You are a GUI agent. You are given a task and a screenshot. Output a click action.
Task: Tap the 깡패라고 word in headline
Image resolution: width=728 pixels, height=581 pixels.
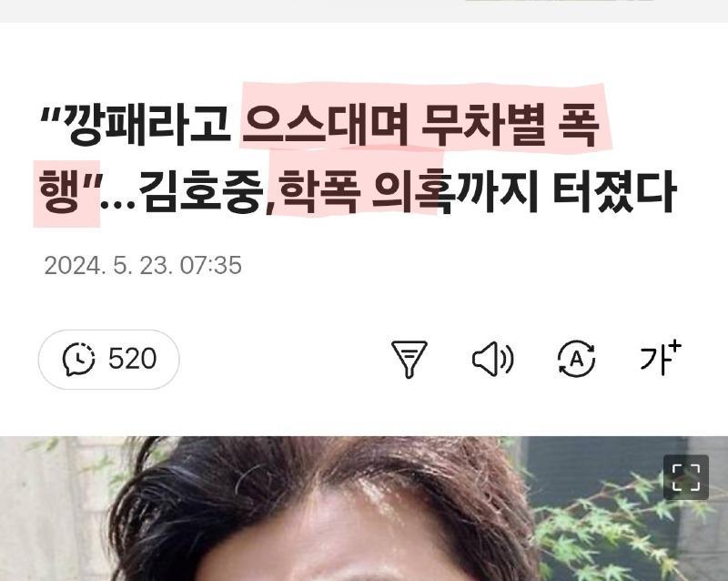click(147, 126)
